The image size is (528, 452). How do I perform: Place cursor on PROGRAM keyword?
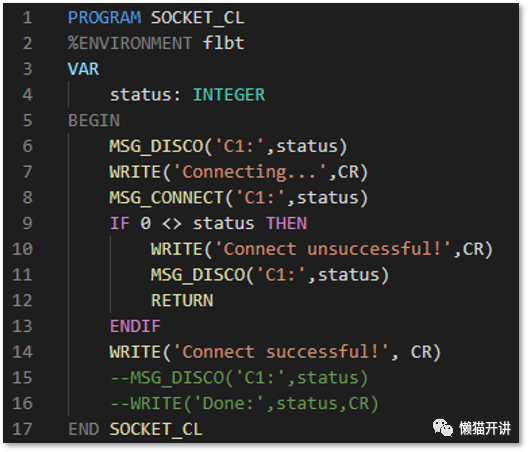coord(104,18)
